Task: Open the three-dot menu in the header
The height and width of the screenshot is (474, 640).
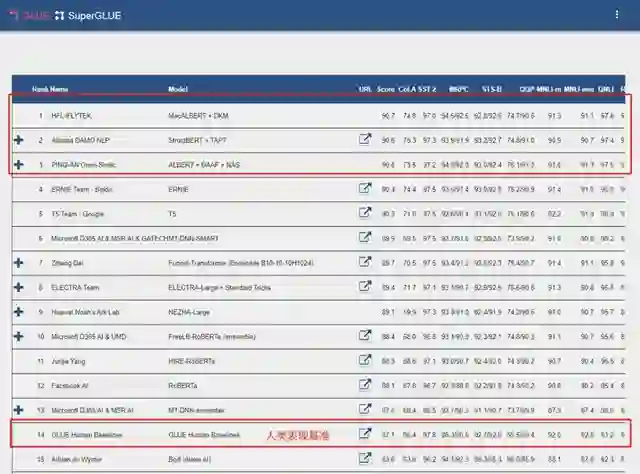Action: coord(617,15)
